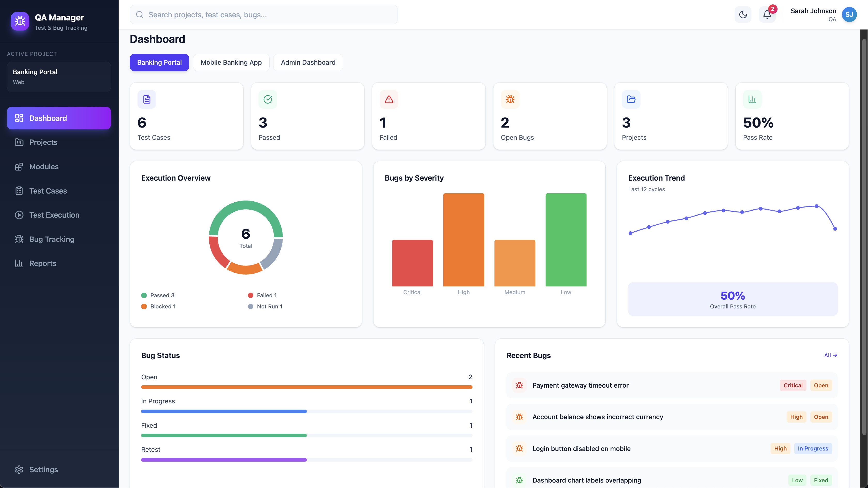Click the vertical page scrollbar
Screen dimensions: 868x488
pyautogui.click(x=864, y=236)
